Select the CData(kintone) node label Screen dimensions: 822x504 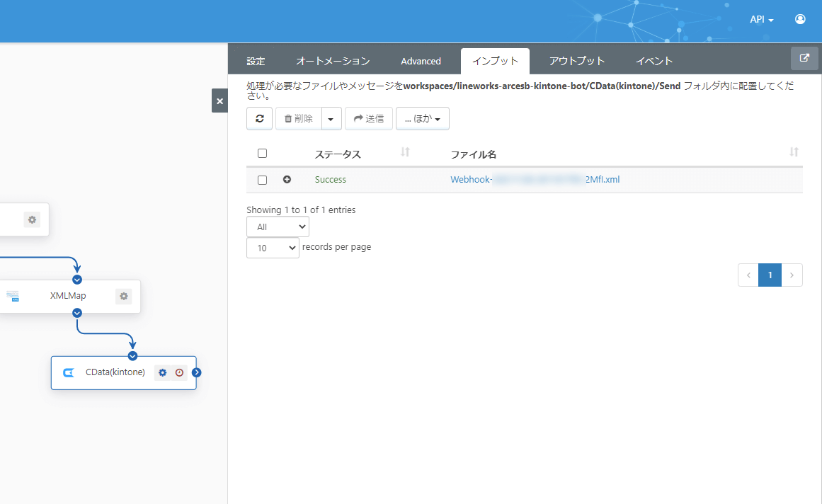click(115, 372)
